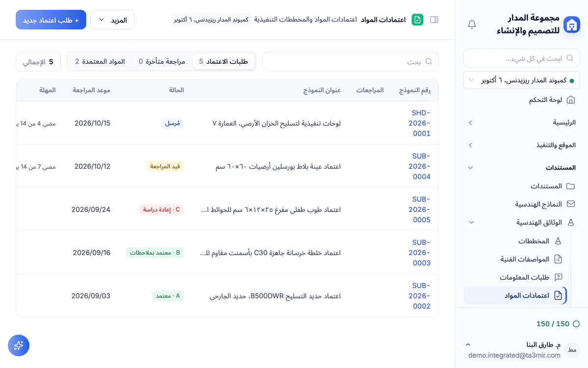Click the company building logo icon
The height and width of the screenshot is (368, 588).
[571, 25]
